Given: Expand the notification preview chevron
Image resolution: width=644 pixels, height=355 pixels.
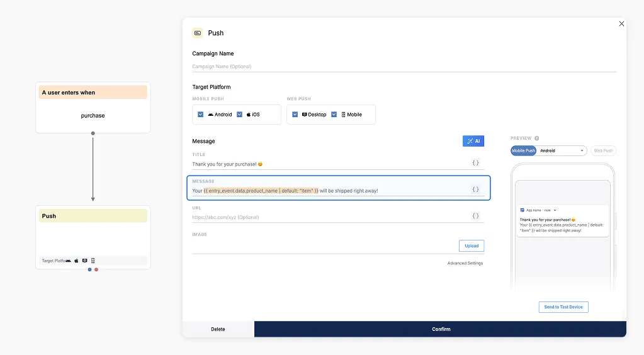Looking at the screenshot, I should pyautogui.click(x=555, y=210).
